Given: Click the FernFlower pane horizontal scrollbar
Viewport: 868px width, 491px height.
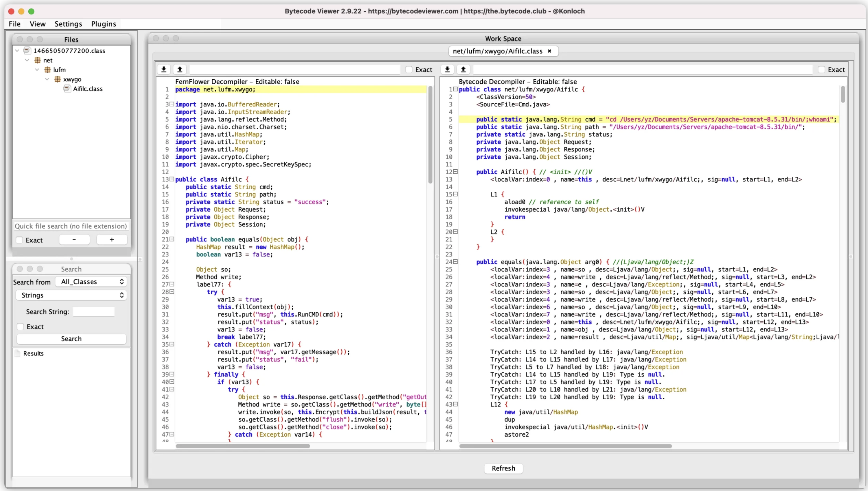Looking at the screenshot, I should (x=243, y=446).
